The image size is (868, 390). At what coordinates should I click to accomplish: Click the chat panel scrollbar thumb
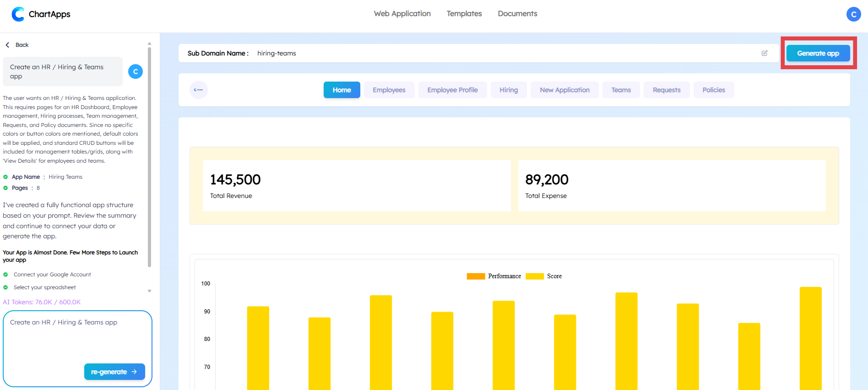(x=149, y=157)
